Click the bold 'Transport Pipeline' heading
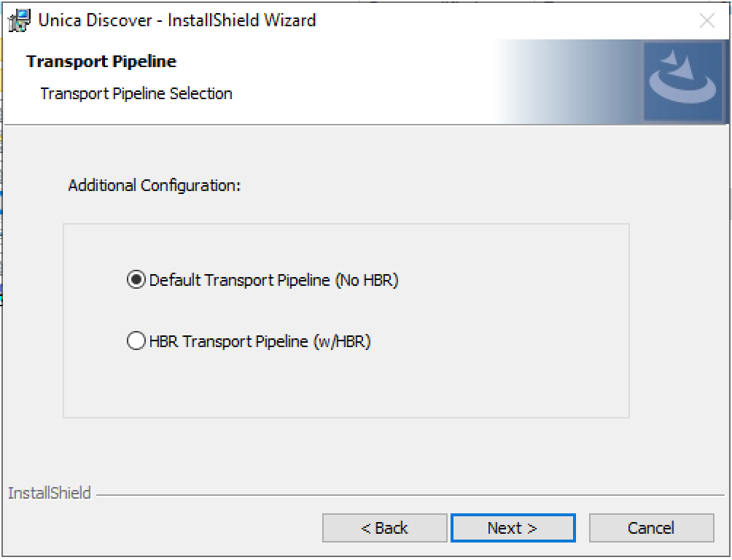The height and width of the screenshot is (560, 732). (101, 62)
